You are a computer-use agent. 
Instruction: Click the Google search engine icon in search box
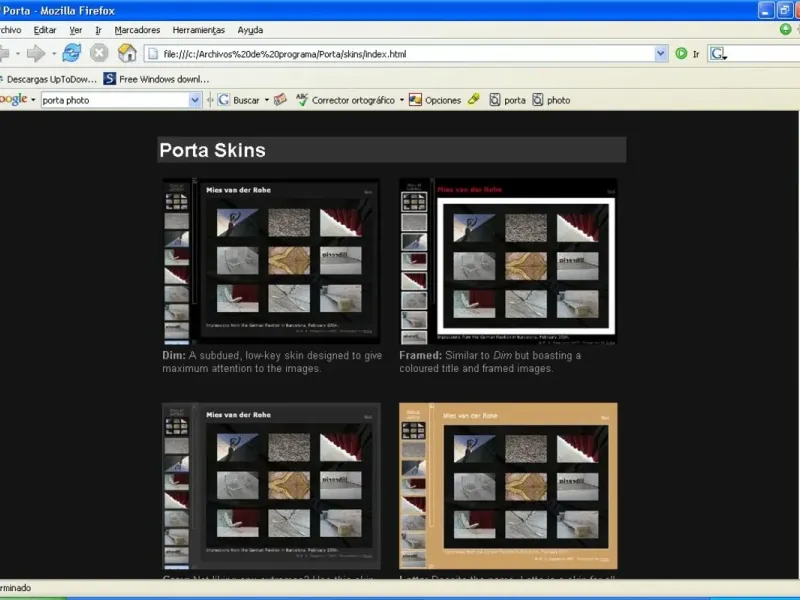point(718,54)
